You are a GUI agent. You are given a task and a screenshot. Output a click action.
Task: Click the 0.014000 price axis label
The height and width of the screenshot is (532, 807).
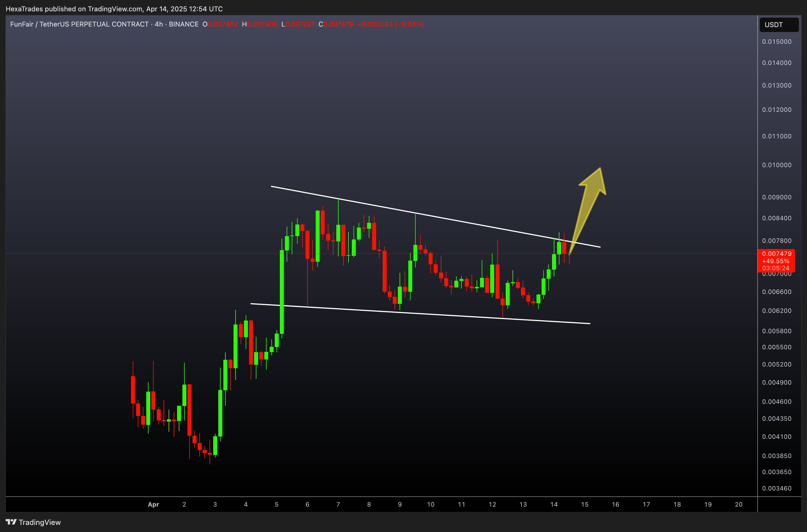pos(777,63)
